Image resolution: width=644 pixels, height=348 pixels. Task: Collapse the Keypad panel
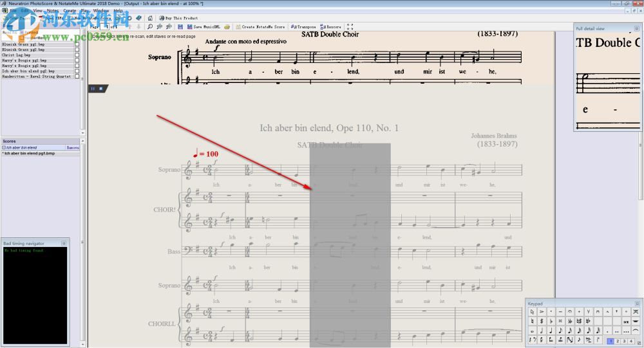click(x=638, y=304)
